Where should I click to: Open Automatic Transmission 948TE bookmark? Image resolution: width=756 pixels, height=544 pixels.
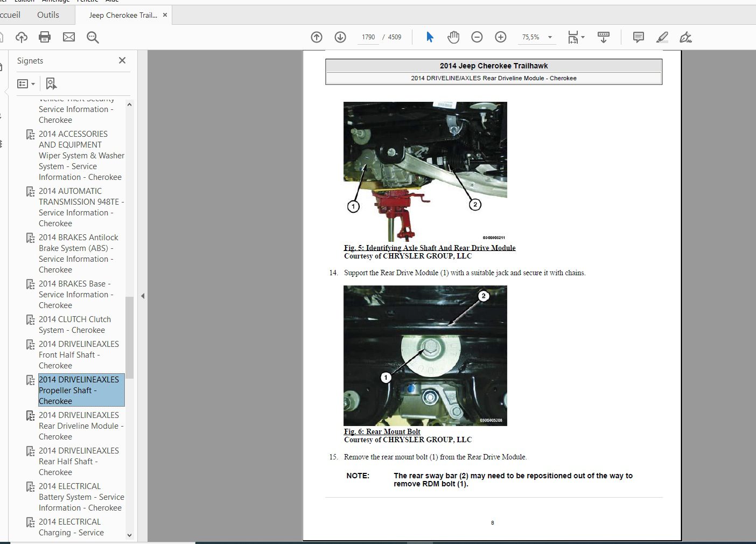coord(81,207)
